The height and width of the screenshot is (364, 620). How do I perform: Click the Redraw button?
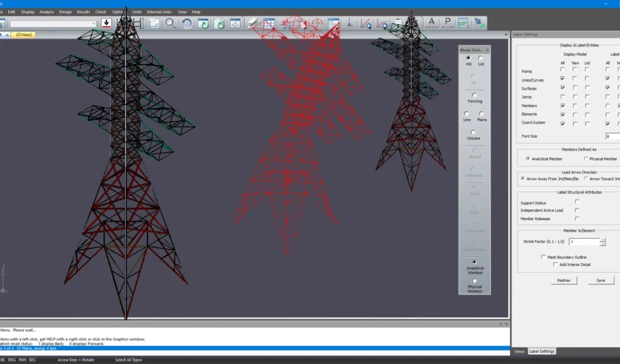(x=564, y=281)
